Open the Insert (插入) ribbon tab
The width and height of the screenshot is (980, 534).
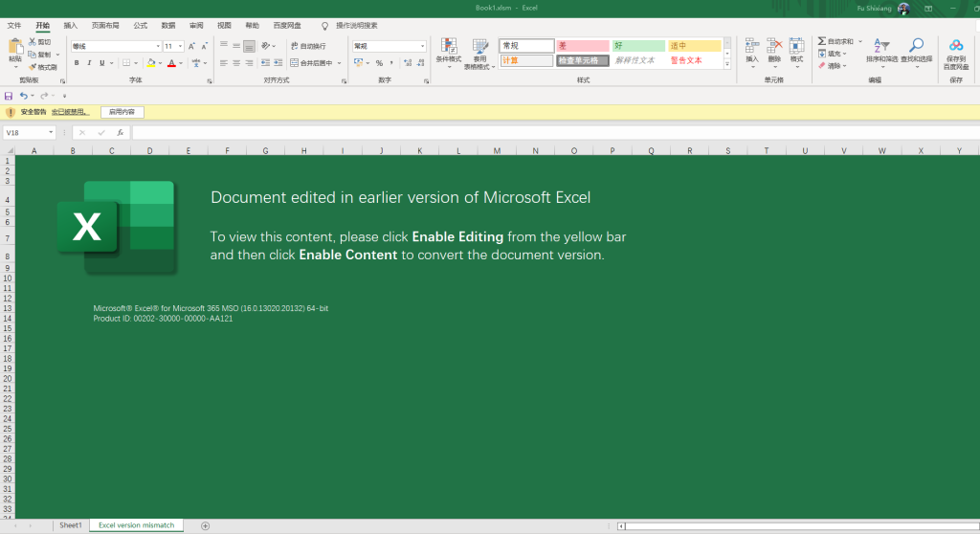click(x=71, y=25)
